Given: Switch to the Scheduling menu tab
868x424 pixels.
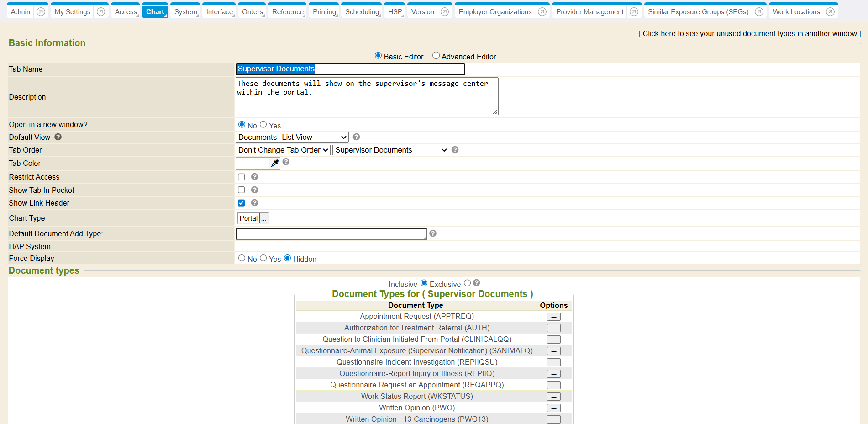Looking at the screenshot, I should pos(362,12).
